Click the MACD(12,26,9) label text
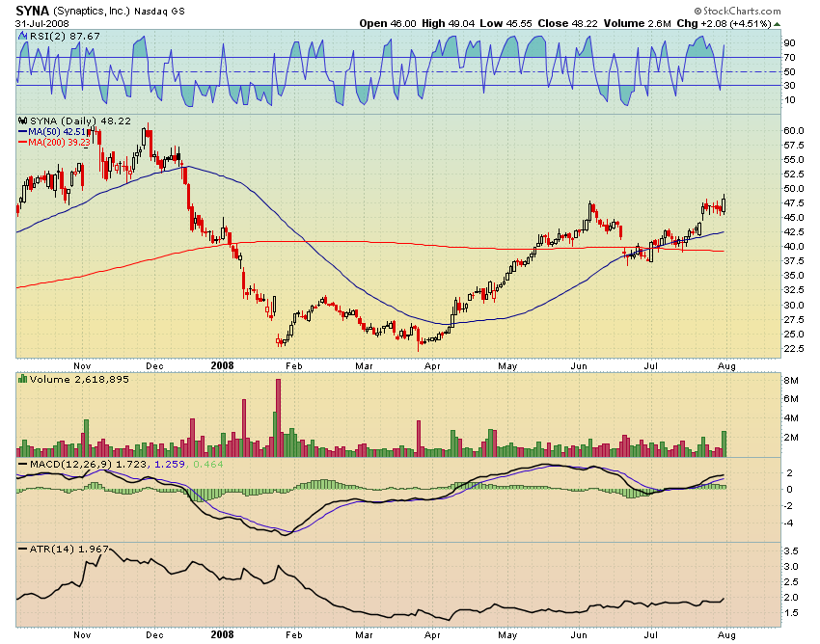Viewport: 820px width, 644px height. coord(70,464)
